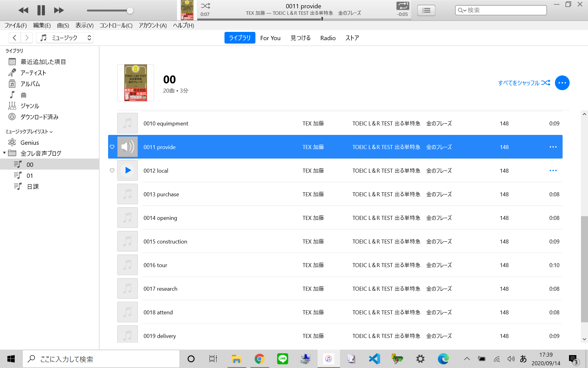
Task: Play the track 0012 local
Action: pyautogui.click(x=128, y=170)
